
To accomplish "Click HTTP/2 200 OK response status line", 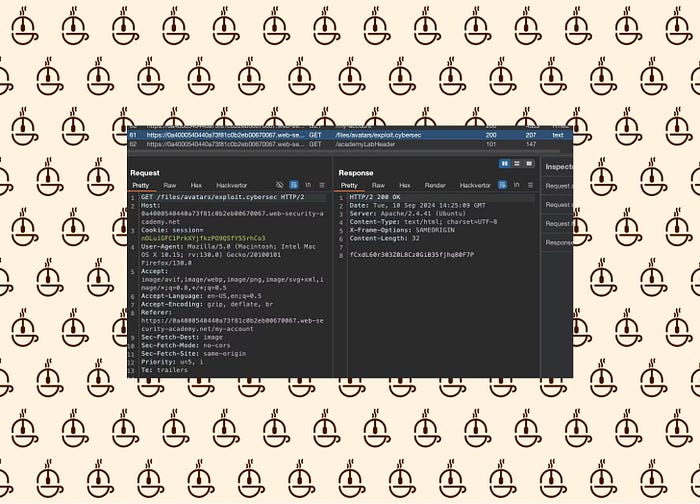I will pyautogui.click(x=375, y=197).
